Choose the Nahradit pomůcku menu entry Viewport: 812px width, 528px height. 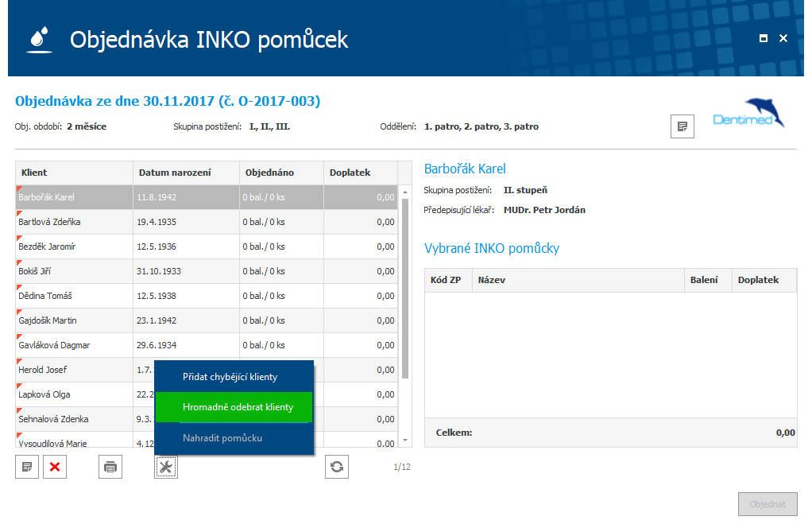pos(234,438)
